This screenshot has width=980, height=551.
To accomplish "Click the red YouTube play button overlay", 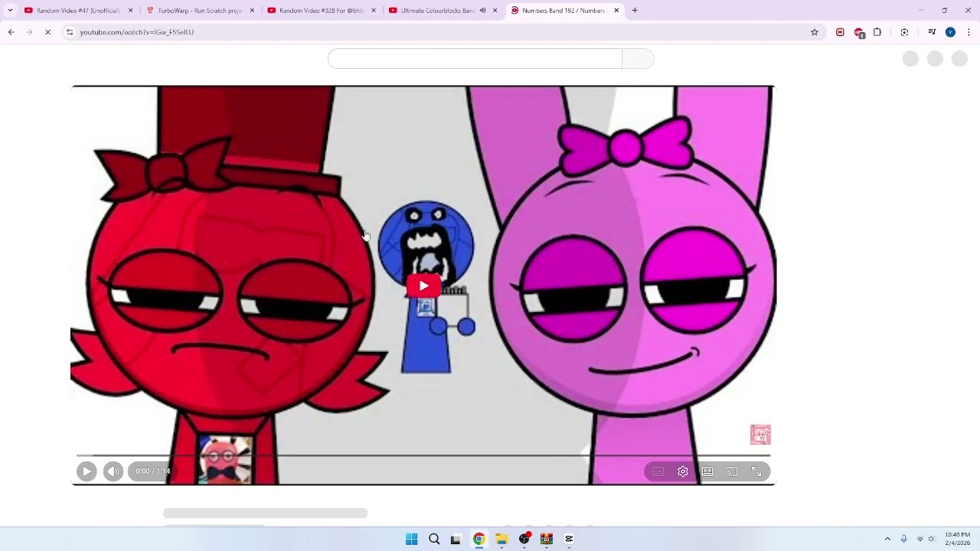I will pos(423,286).
